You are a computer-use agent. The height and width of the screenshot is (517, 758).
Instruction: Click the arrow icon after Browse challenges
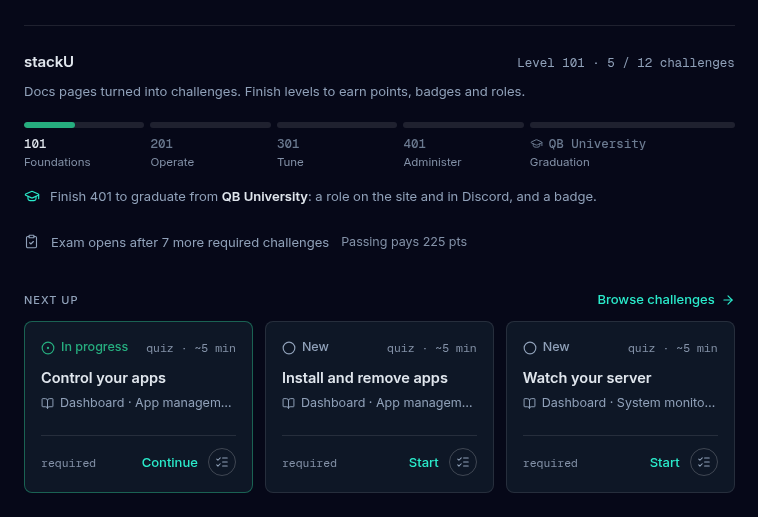[728, 300]
